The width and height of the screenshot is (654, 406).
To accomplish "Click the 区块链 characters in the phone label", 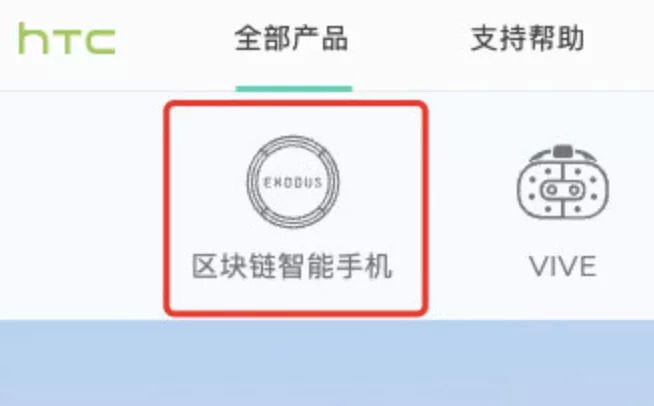I will pos(234,266).
